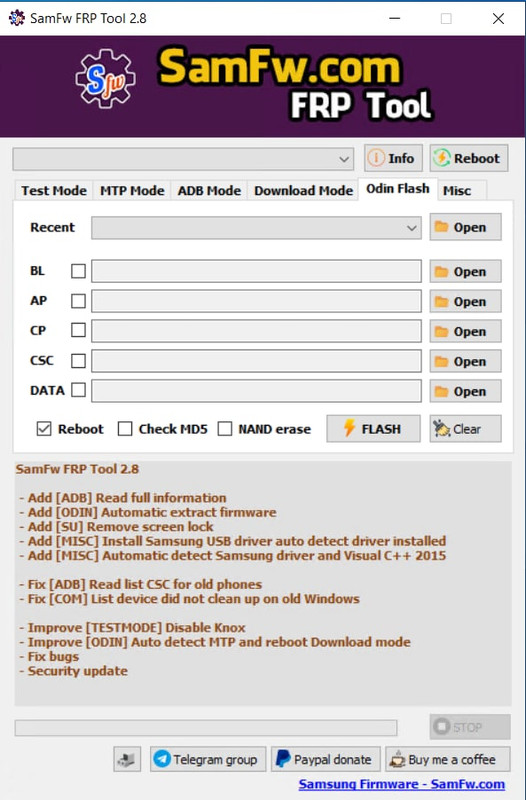Click the FLASH button

point(373,429)
